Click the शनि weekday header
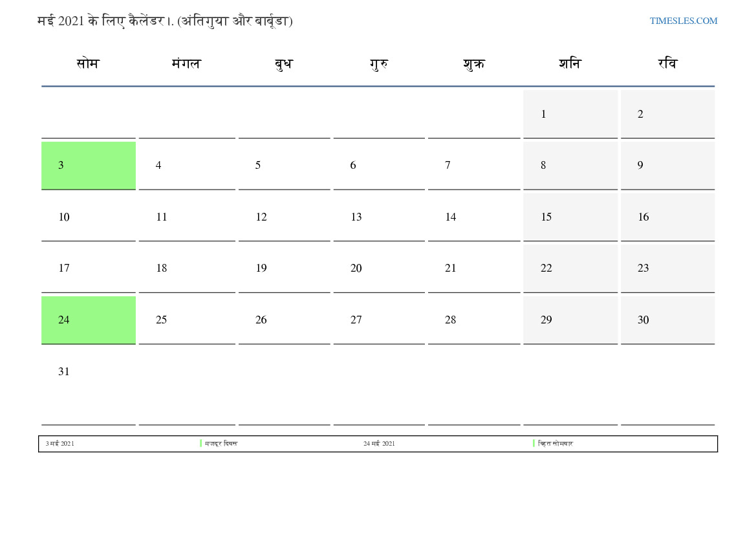The image size is (756, 535). point(570,64)
